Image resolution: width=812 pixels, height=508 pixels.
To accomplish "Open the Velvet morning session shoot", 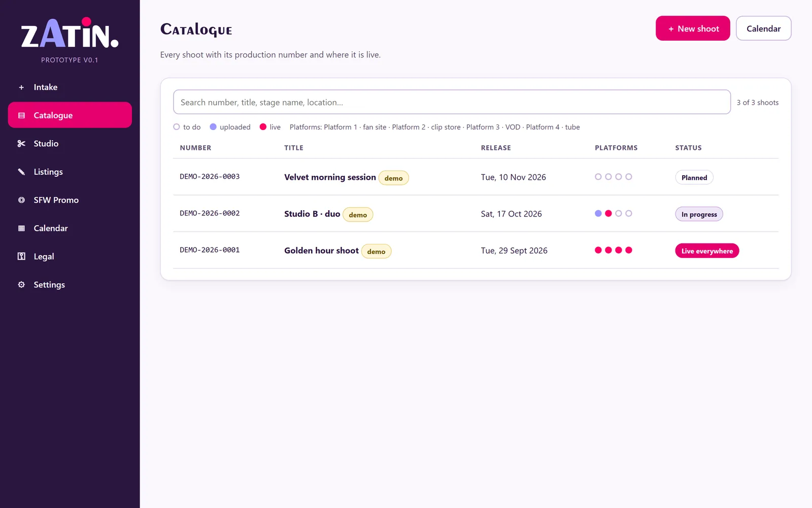I will (x=330, y=177).
